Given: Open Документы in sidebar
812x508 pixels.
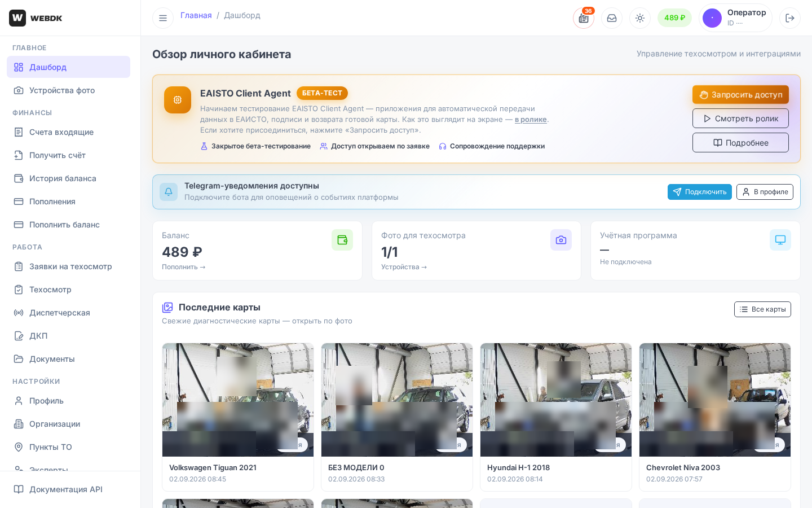Looking at the screenshot, I should pyautogui.click(x=68, y=359).
